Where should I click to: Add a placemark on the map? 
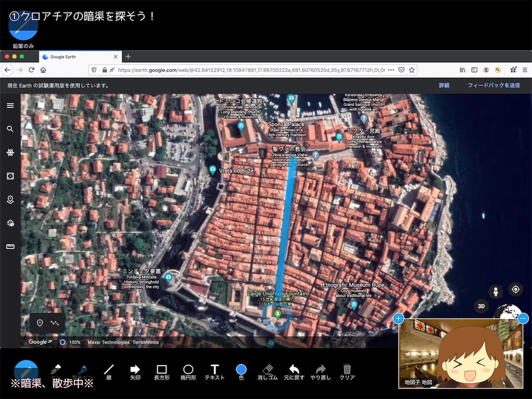point(39,323)
